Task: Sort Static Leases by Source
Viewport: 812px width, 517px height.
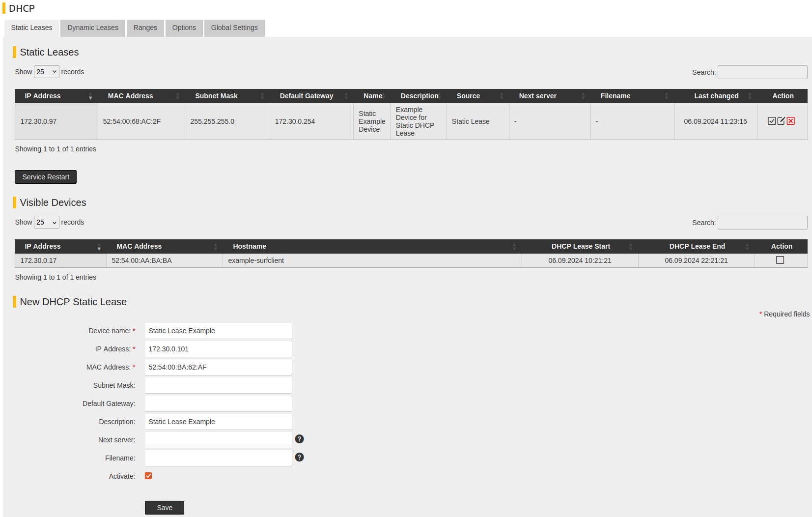Action: [477, 96]
